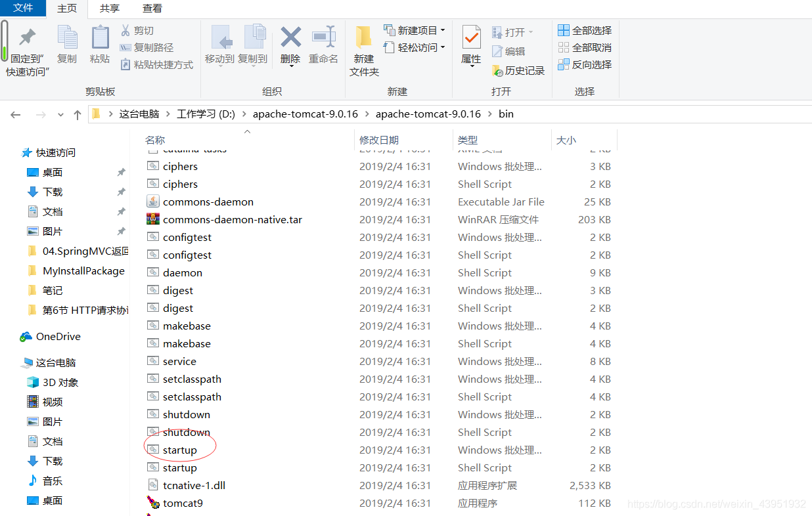Open the pinned Downloads (下载) in Quick access
This screenshot has width=812, height=516.
[45, 192]
